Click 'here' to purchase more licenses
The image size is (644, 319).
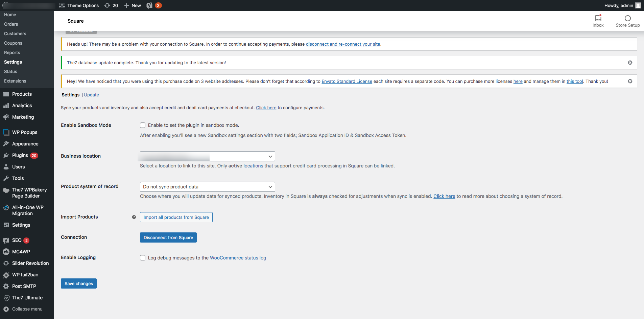518,82
